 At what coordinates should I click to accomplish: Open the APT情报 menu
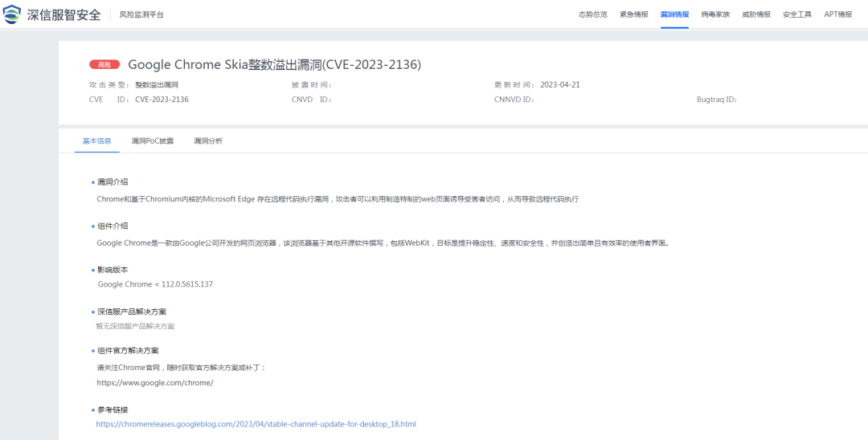point(838,14)
